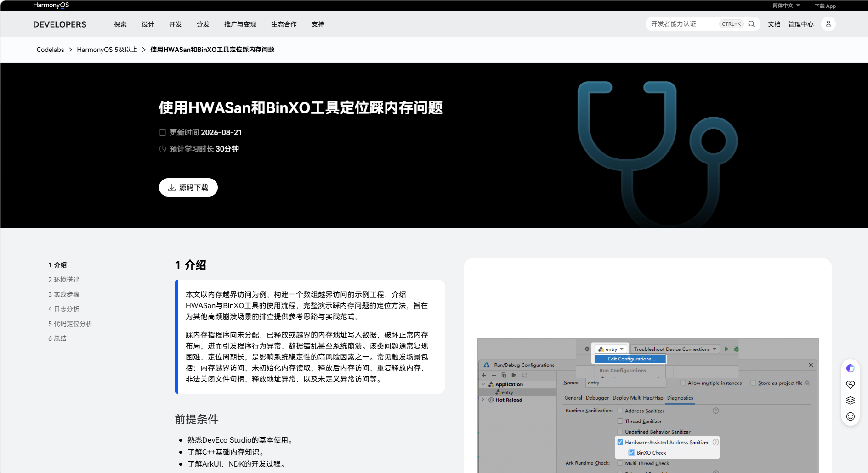This screenshot has width=868, height=473.
Task: Open the 设计 menu
Action: pyautogui.click(x=148, y=24)
